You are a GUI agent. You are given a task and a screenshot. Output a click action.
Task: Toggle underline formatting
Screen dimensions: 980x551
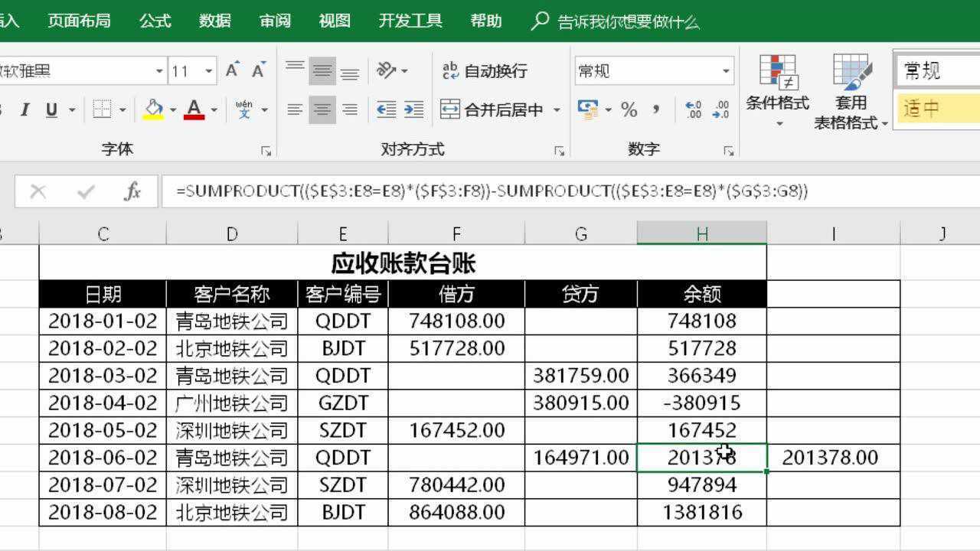point(51,110)
